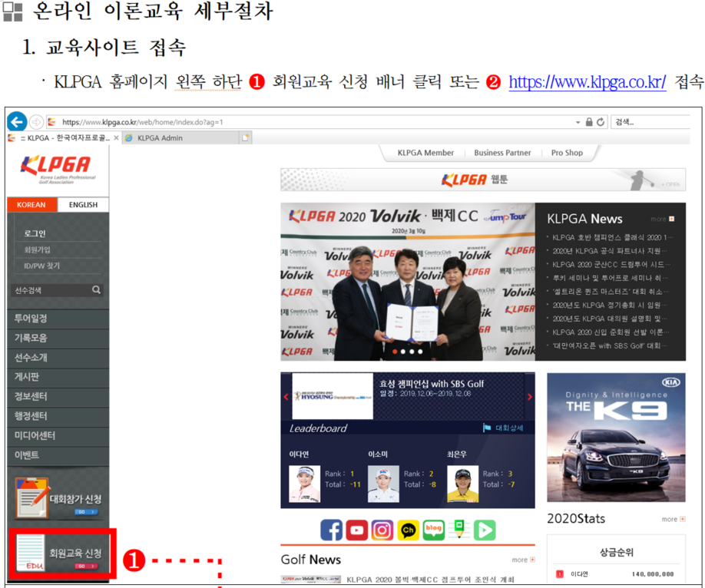This screenshot has width=705, height=588.
Task: Click the lock security icon in address bar
Action: (x=589, y=122)
